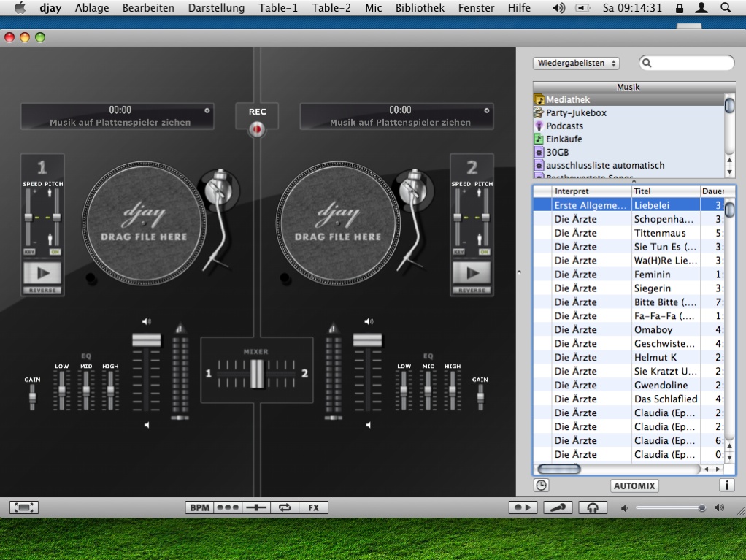The image size is (746, 560).
Task: Select the track Das Schlaflied
Action: pos(628,399)
